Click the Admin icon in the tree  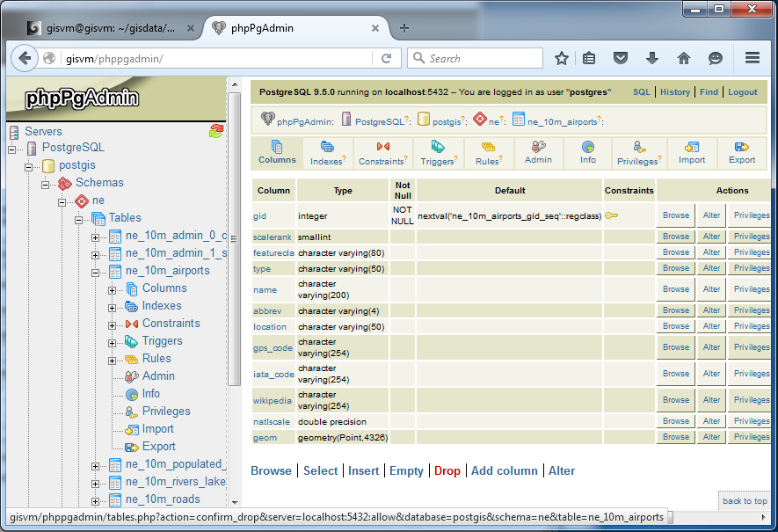[132, 376]
